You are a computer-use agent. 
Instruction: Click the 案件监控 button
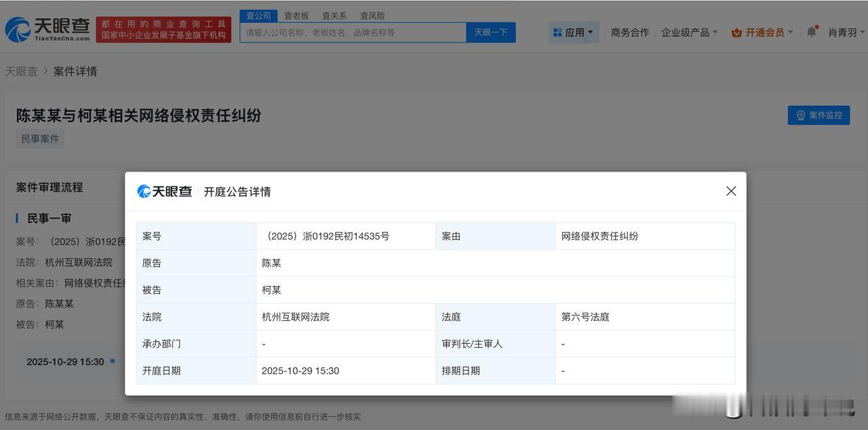tap(818, 115)
